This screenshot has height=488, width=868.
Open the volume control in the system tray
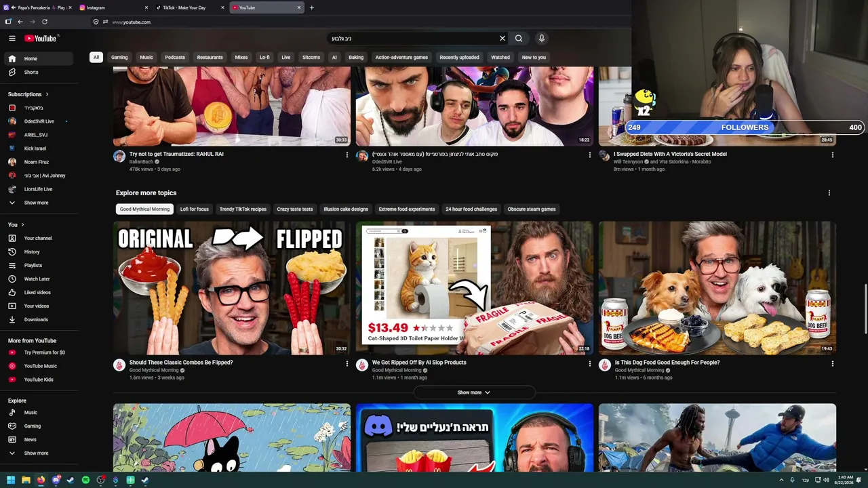point(826,480)
